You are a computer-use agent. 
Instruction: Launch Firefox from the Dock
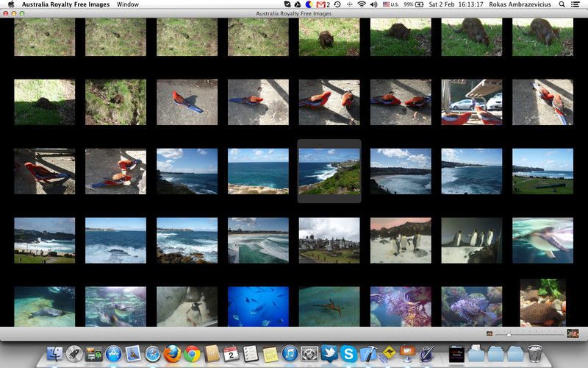pos(172,354)
